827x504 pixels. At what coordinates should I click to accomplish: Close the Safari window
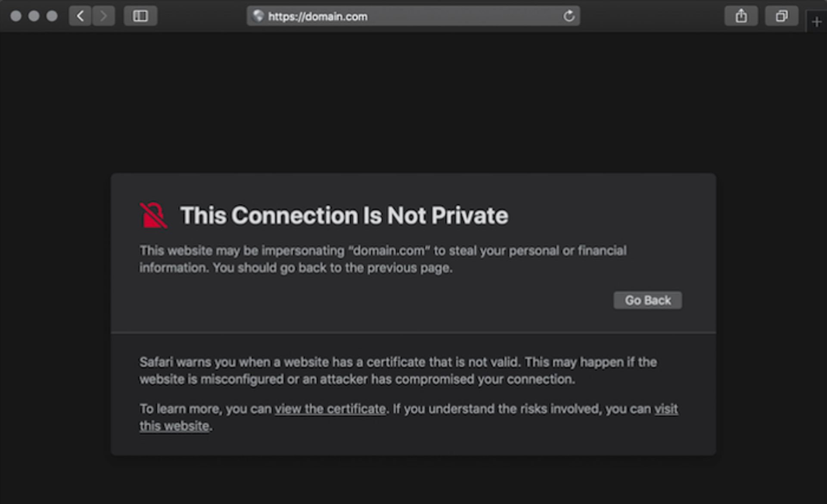tap(16, 16)
